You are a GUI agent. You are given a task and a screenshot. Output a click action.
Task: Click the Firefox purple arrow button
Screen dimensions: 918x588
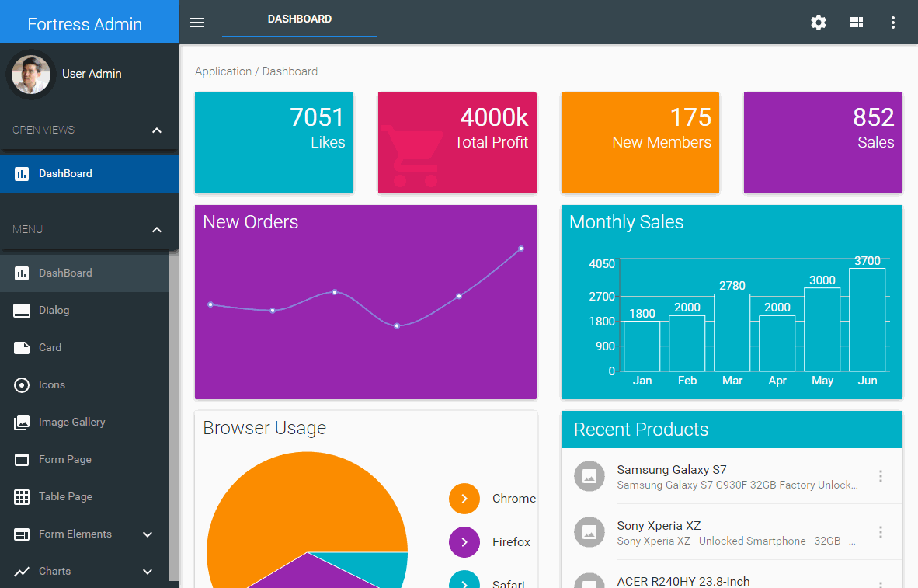(464, 542)
